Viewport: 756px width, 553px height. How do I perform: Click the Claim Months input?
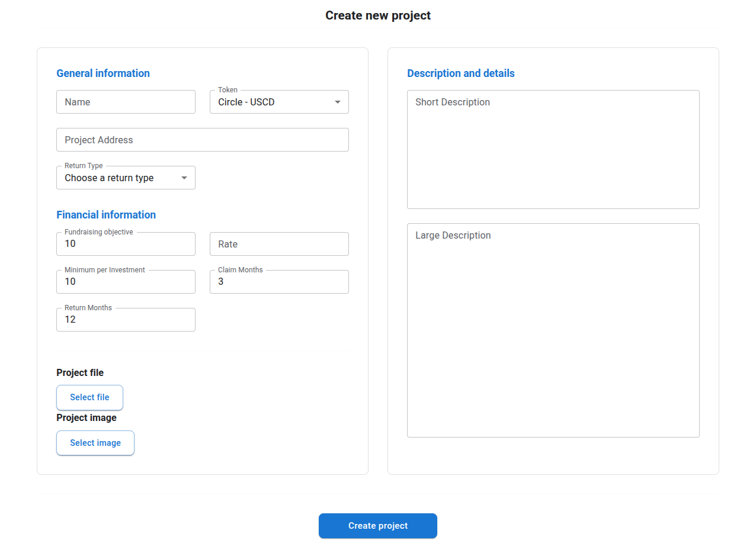[x=279, y=282]
